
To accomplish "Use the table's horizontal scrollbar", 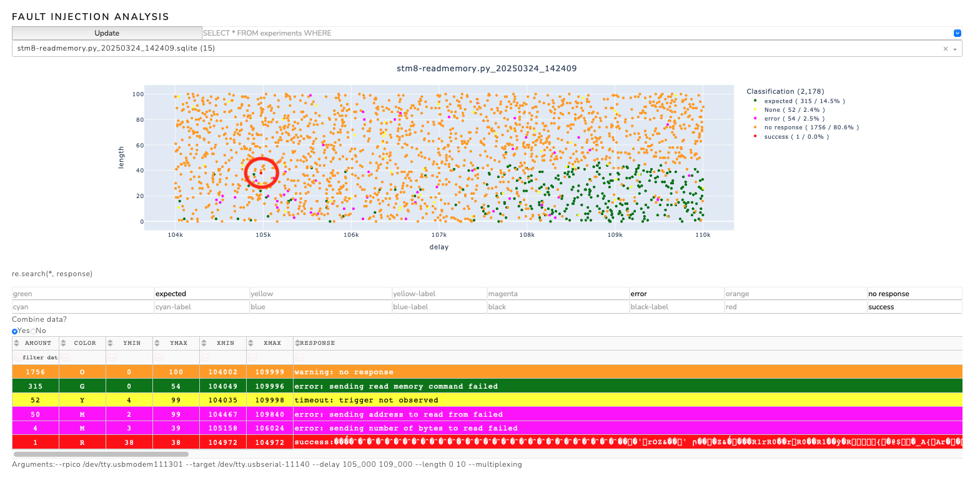I will (101, 454).
